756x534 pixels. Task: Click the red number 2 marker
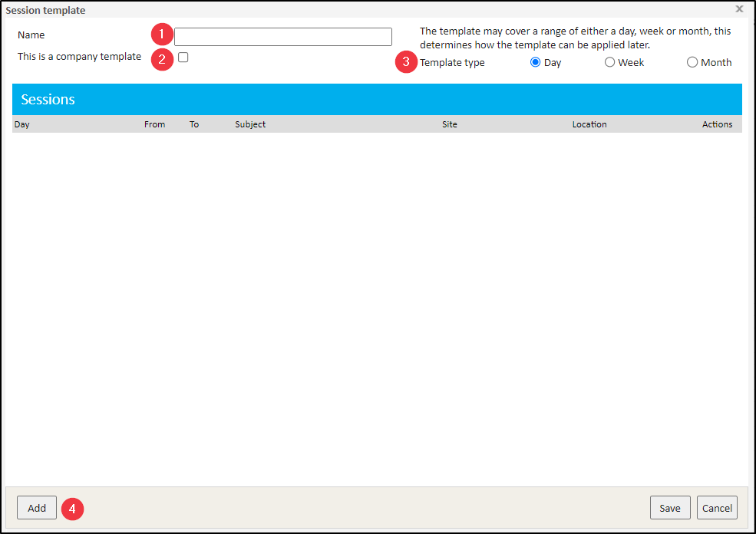coord(161,59)
